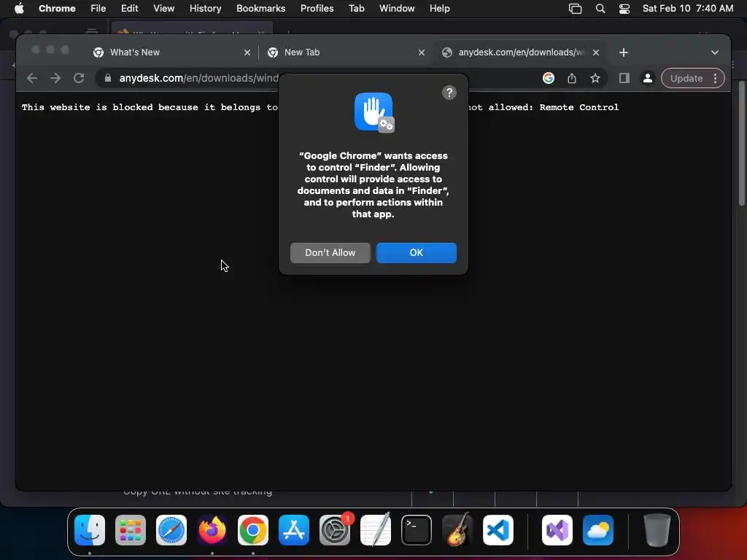Open Google Chrome from the Dock
The height and width of the screenshot is (560, 747).
[253, 530]
